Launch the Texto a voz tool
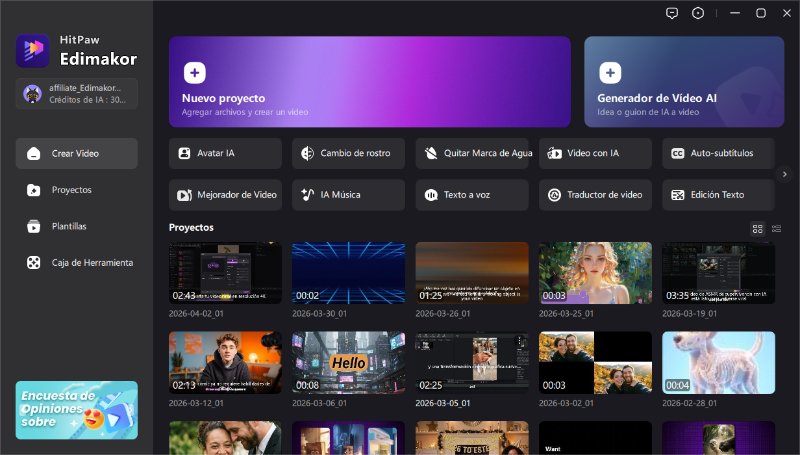 [472, 194]
